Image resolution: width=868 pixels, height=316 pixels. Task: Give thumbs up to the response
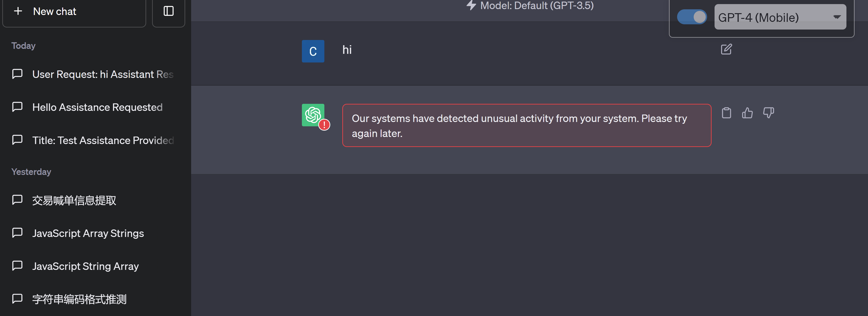[x=747, y=113]
